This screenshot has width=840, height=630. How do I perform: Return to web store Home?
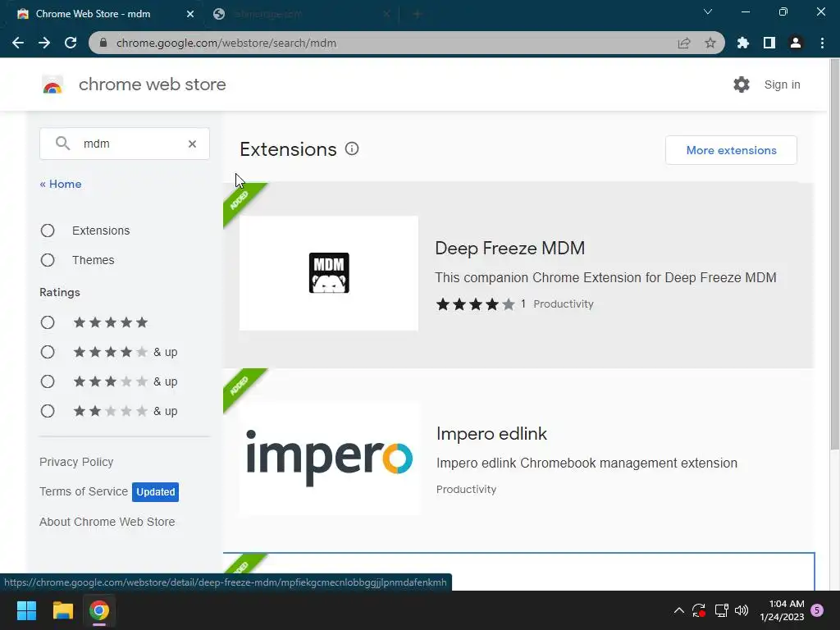pyautogui.click(x=61, y=184)
